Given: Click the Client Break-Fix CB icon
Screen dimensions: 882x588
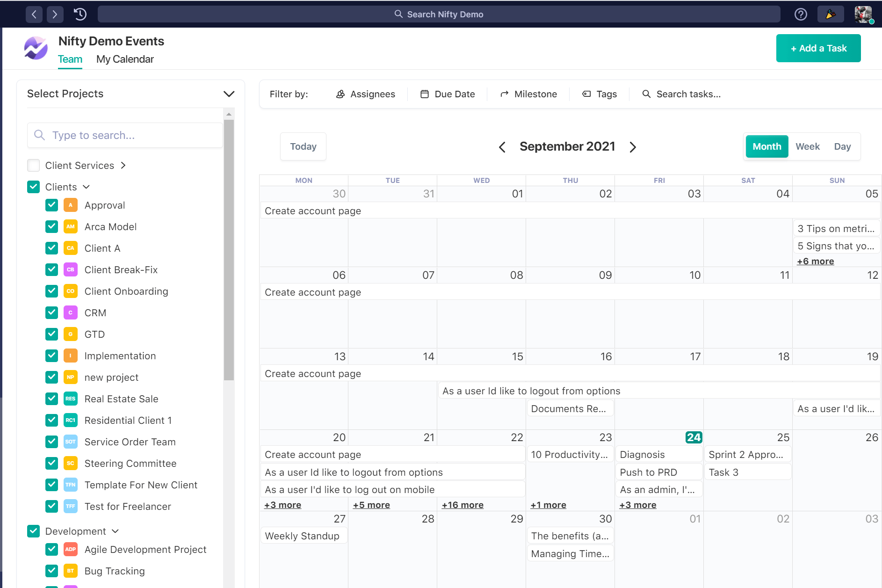Looking at the screenshot, I should coord(71,270).
